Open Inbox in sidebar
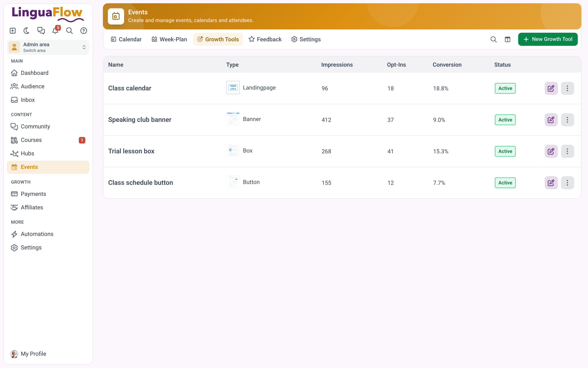588x368 pixels. click(x=48, y=100)
